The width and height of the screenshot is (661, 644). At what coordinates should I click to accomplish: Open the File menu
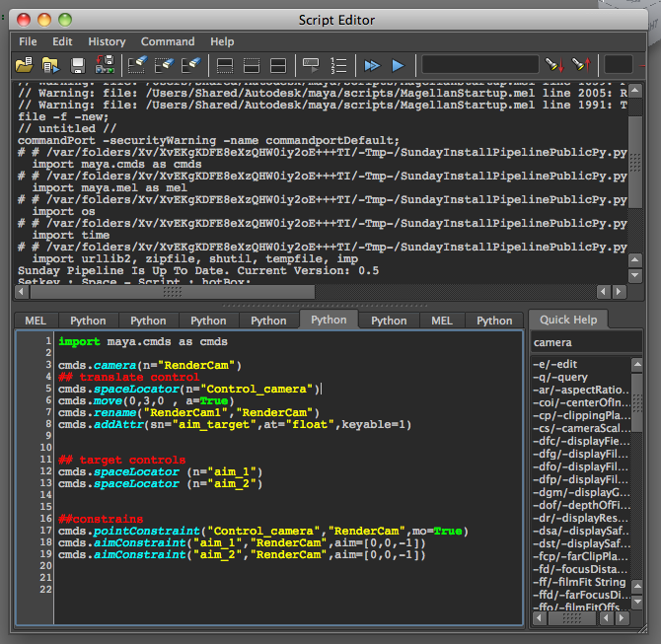pyautogui.click(x=28, y=41)
